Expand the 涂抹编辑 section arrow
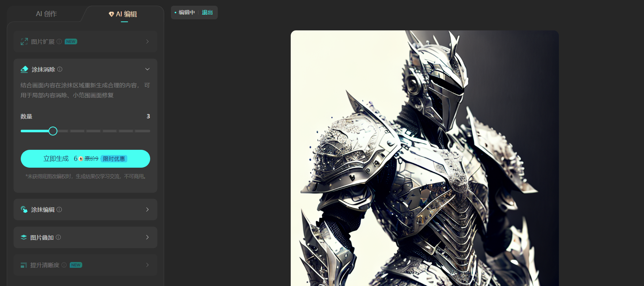 [x=147, y=209]
